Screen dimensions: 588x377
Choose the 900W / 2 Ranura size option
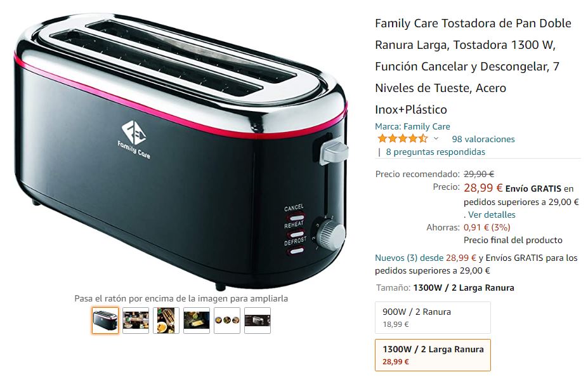433,317
